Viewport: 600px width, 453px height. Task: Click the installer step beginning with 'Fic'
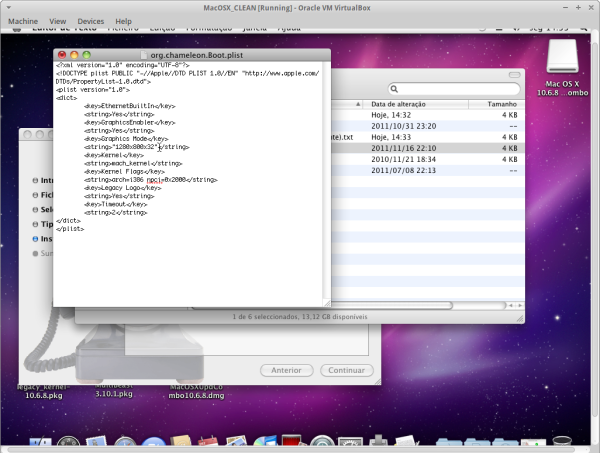[42, 195]
